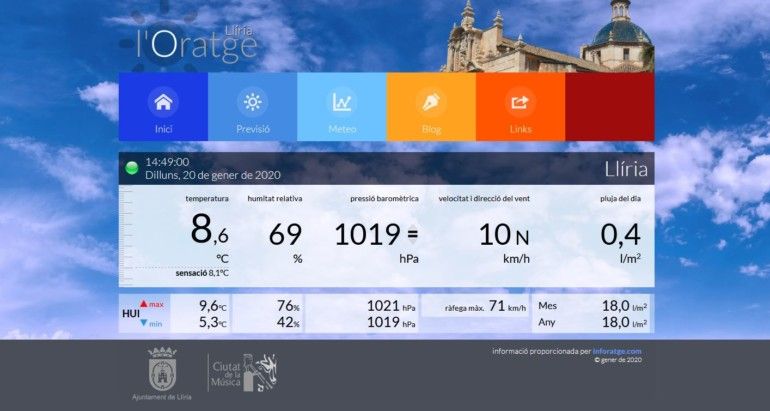Click the Blog pen nib icon

tap(431, 102)
